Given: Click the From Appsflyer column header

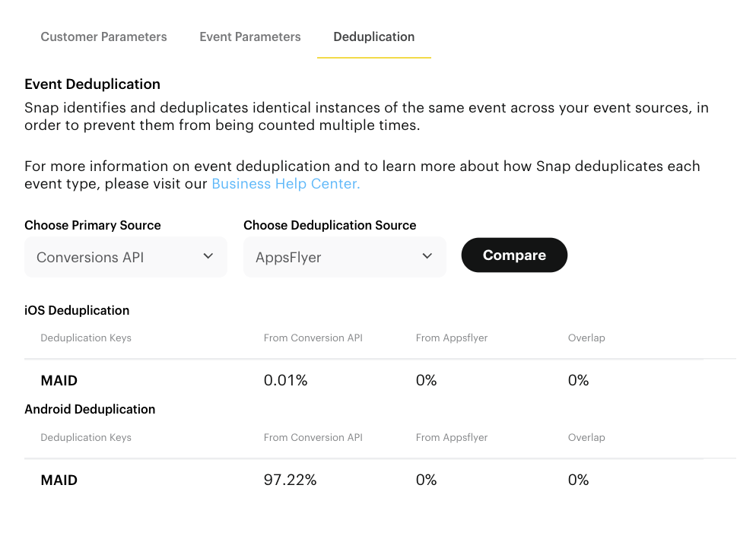Looking at the screenshot, I should click(451, 338).
